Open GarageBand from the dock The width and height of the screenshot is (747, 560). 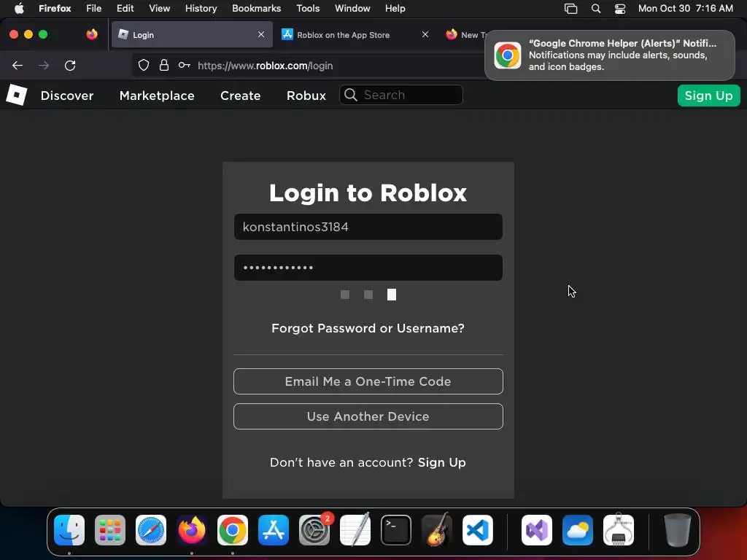[x=437, y=530]
